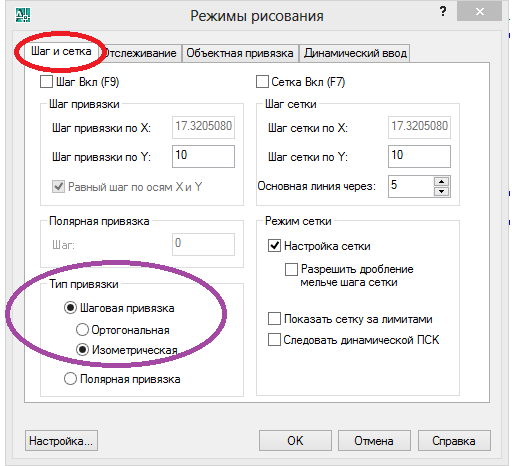
Task: Open the Объектная привязка tab
Action: coord(240,53)
